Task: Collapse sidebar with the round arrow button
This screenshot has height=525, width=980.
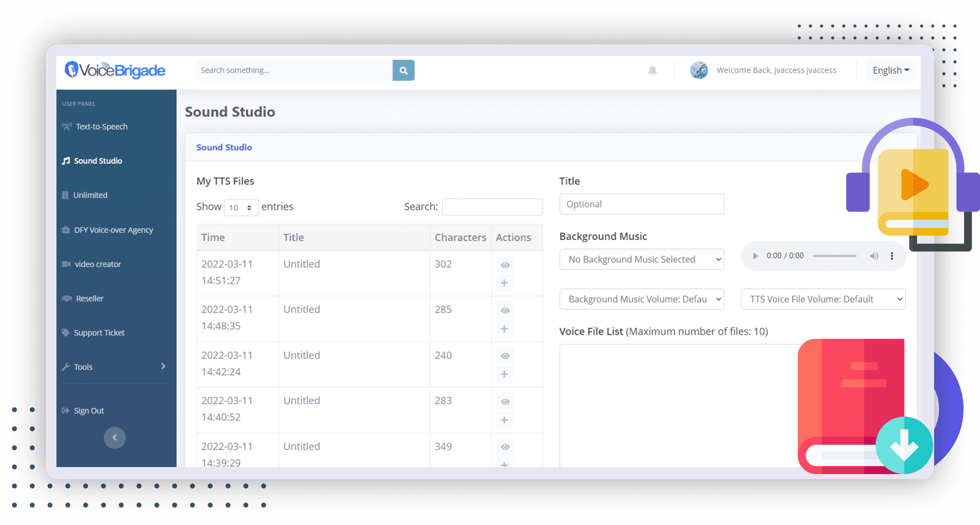Action: tap(115, 438)
